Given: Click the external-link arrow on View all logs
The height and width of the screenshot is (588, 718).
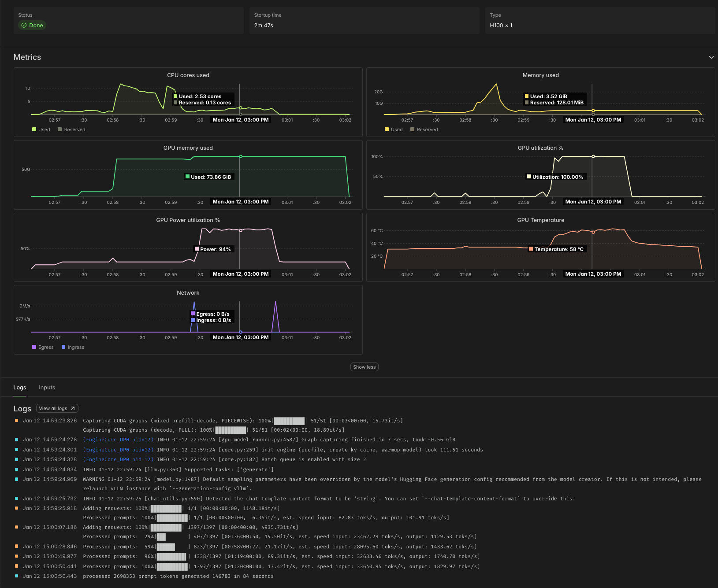Looking at the screenshot, I should [x=72, y=408].
